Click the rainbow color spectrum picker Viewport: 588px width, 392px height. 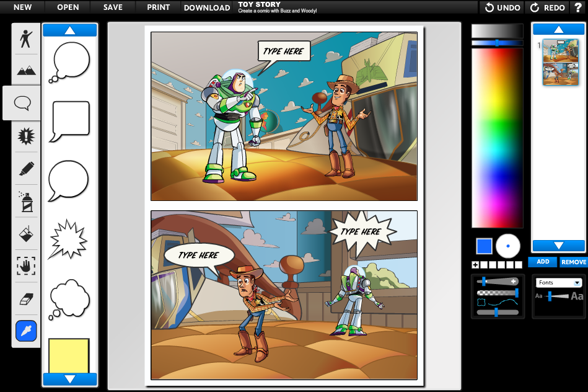tap(498, 138)
